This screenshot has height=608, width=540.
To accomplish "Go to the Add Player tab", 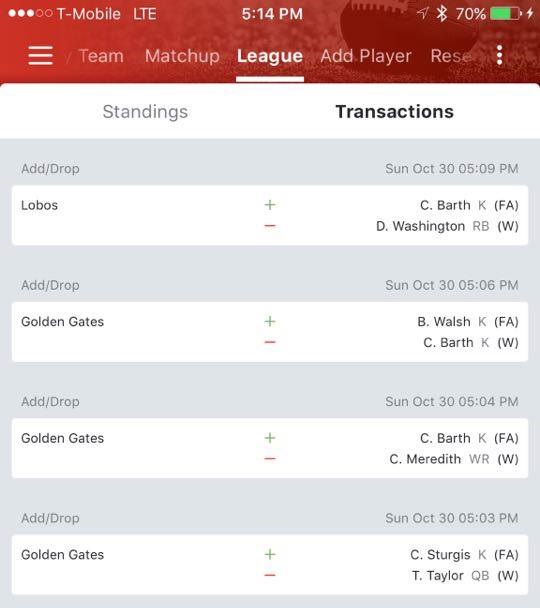I will pos(366,56).
